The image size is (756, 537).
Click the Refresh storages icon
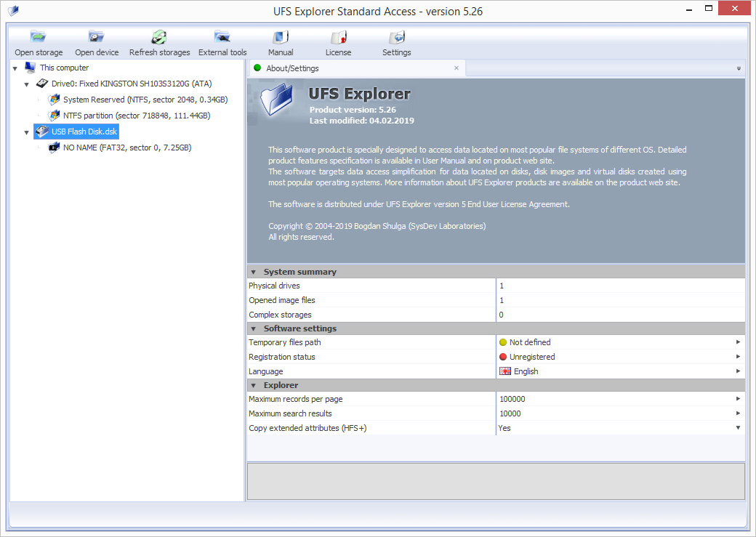pos(159,37)
